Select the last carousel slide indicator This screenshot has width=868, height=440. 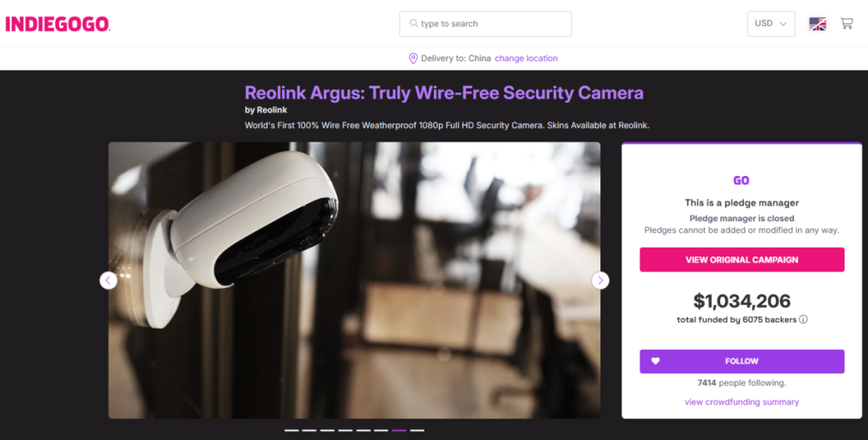pyautogui.click(x=417, y=430)
